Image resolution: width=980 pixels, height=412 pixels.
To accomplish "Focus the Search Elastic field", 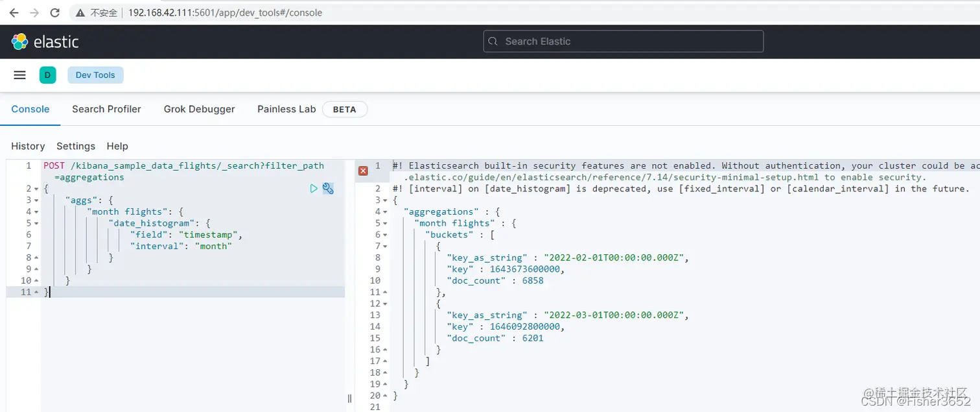I will click(624, 42).
